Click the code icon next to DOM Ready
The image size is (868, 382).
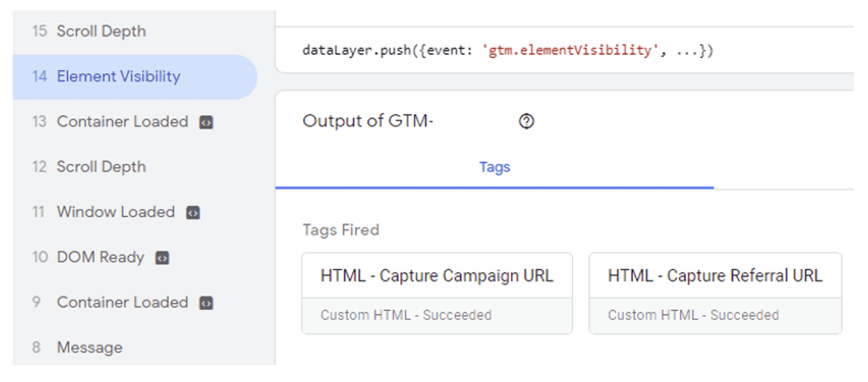162,258
